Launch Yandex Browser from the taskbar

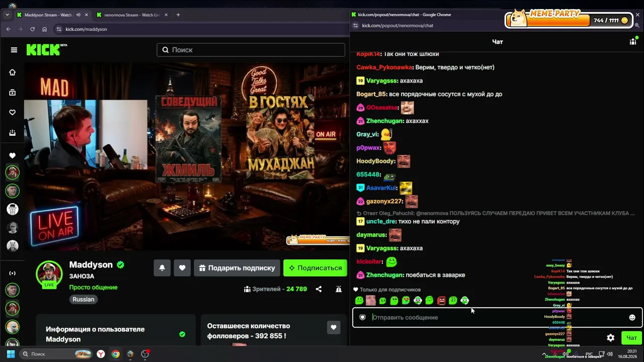click(x=101, y=354)
